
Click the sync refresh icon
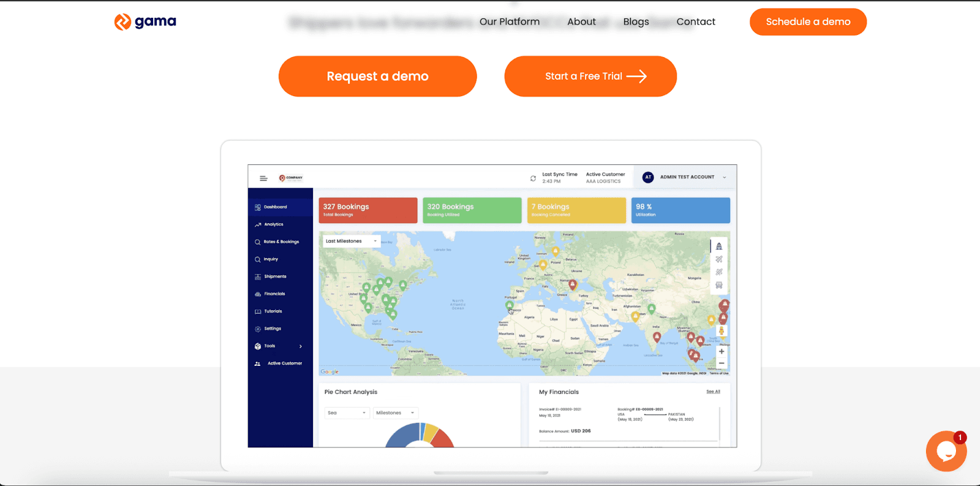tap(533, 178)
